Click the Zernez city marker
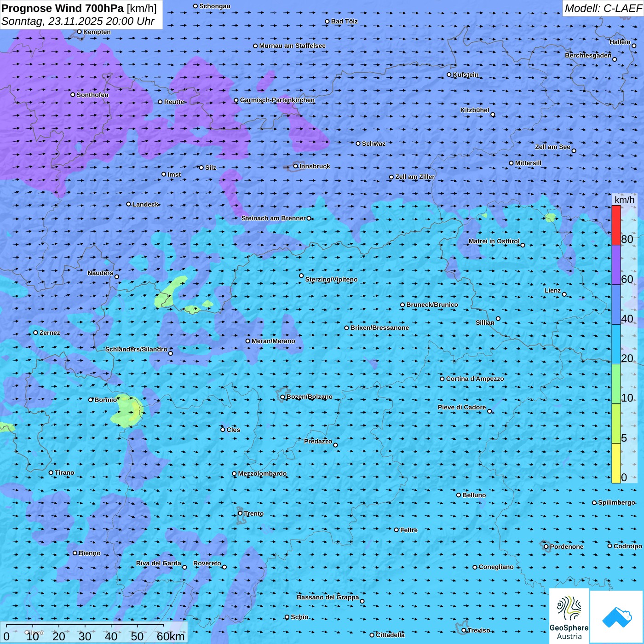The height and width of the screenshot is (644, 644). (36, 333)
